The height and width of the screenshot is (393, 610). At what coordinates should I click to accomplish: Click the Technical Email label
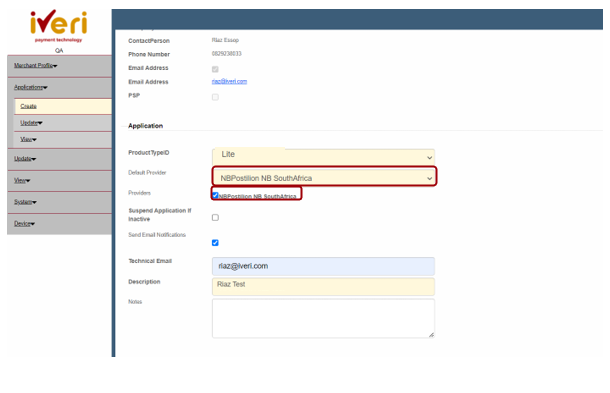point(150,261)
